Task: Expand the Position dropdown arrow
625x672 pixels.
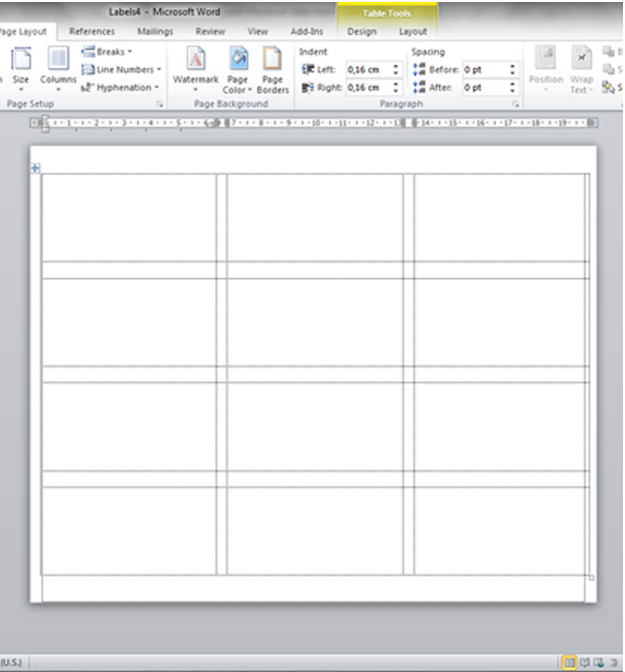Action: coord(546,90)
